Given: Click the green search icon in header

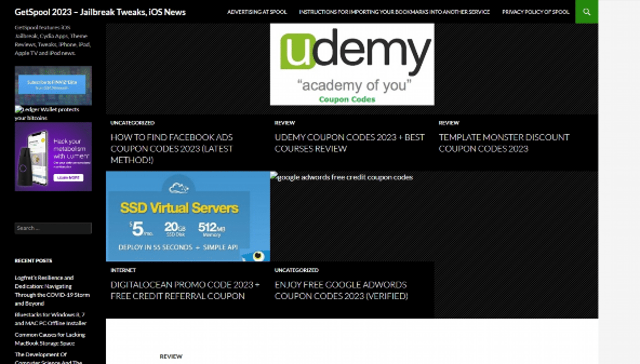Looking at the screenshot, I should (586, 12).
